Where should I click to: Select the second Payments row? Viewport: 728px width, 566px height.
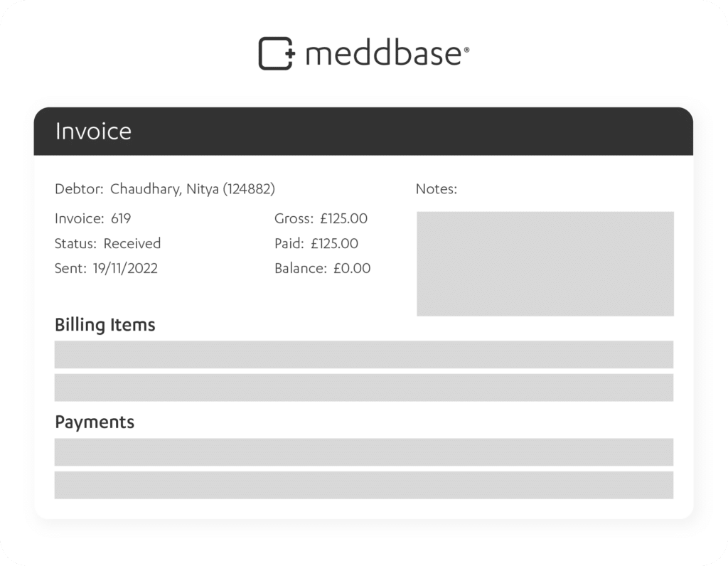363,485
